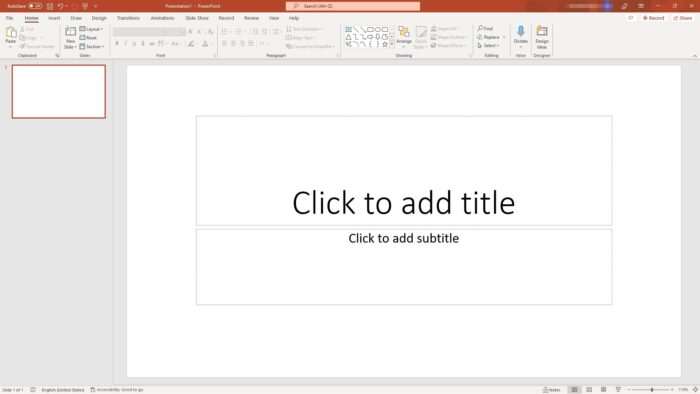Click the Numbering list icon
The width and height of the screenshot is (700, 394).
[x=238, y=31]
